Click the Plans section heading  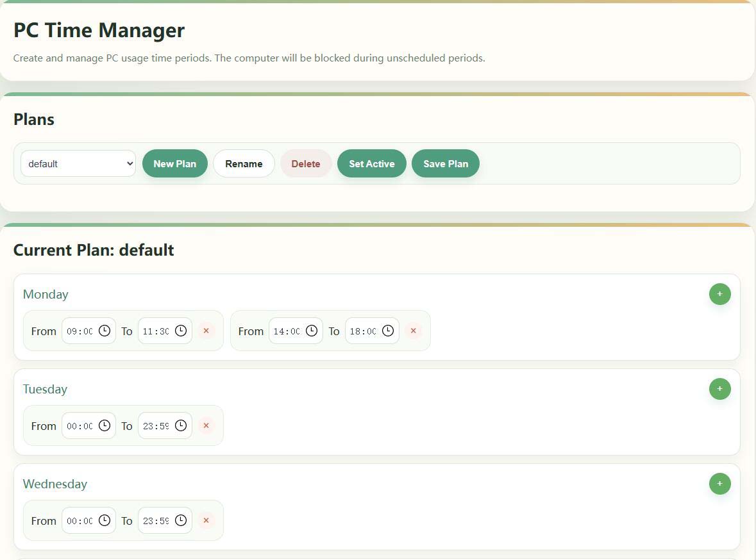tap(34, 120)
